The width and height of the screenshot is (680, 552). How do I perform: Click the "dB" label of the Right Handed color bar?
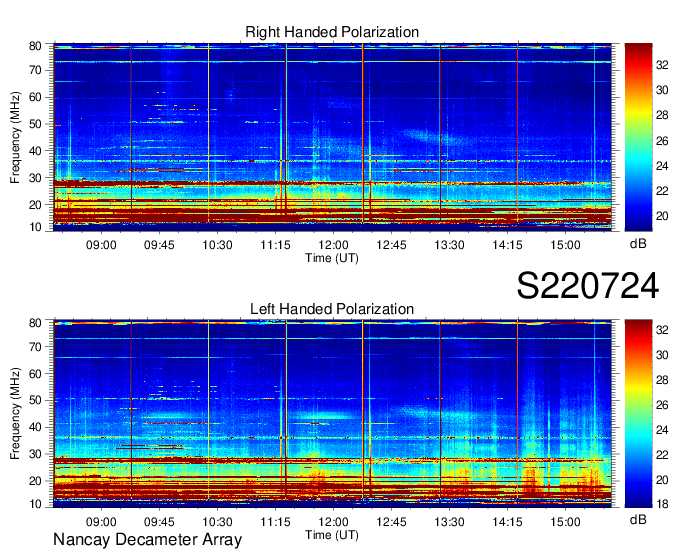(638, 244)
